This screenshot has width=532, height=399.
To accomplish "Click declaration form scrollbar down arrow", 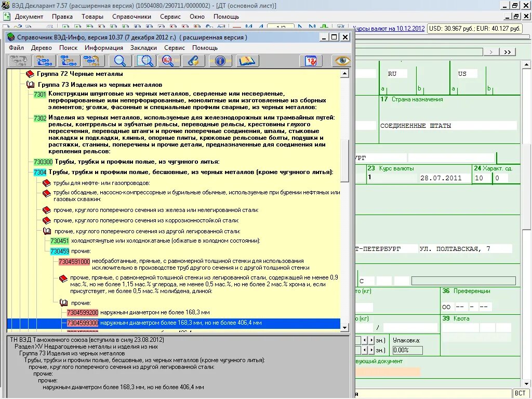I will click(526, 384).
